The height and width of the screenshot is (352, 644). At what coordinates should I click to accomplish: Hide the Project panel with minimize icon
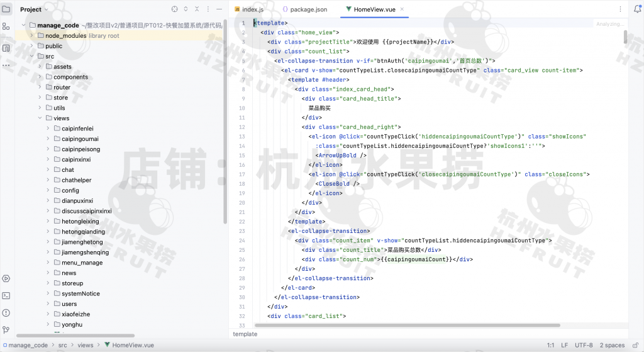coord(218,9)
